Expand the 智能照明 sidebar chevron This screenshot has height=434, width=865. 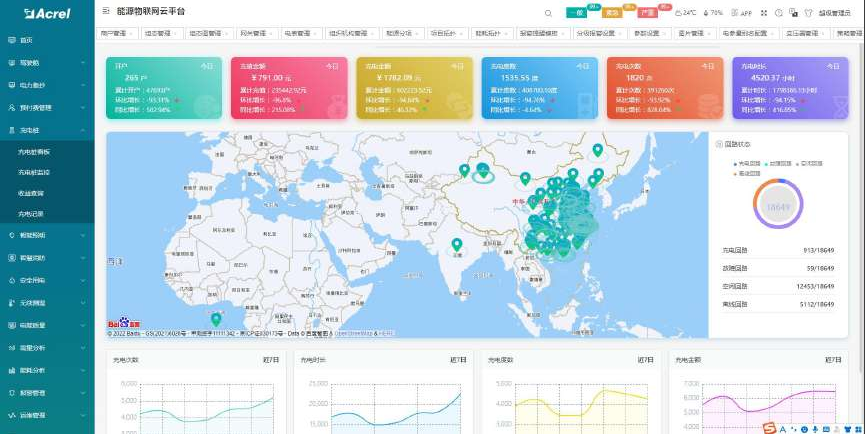[83, 235]
